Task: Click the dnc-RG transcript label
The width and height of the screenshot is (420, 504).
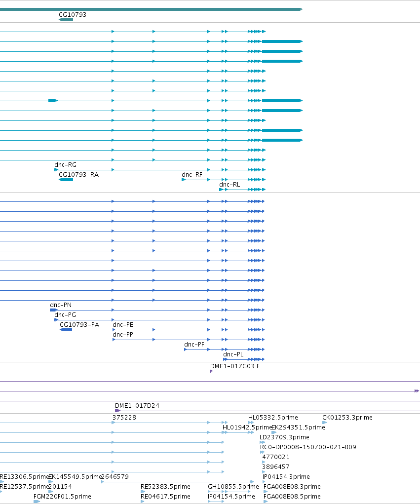Action: coord(65,164)
